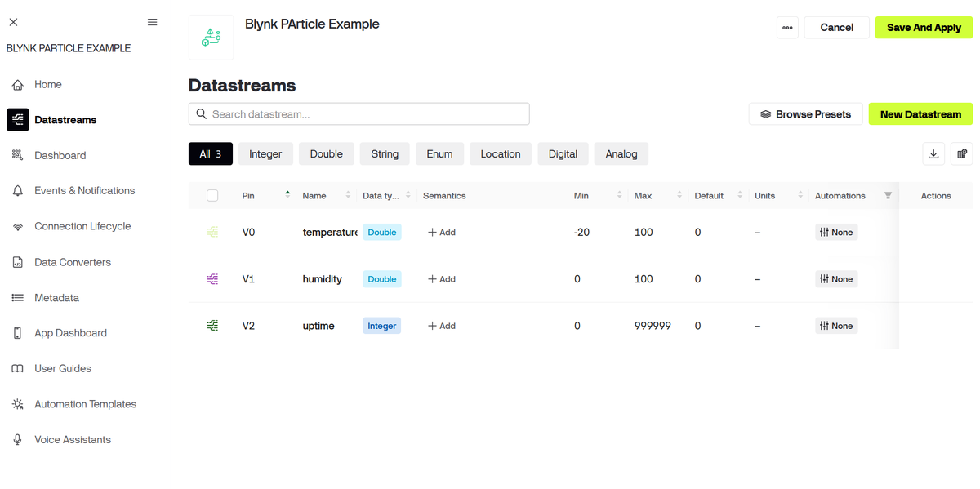980x489 pixels.
Task: Select the All 3 filter tab
Action: point(211,154)
